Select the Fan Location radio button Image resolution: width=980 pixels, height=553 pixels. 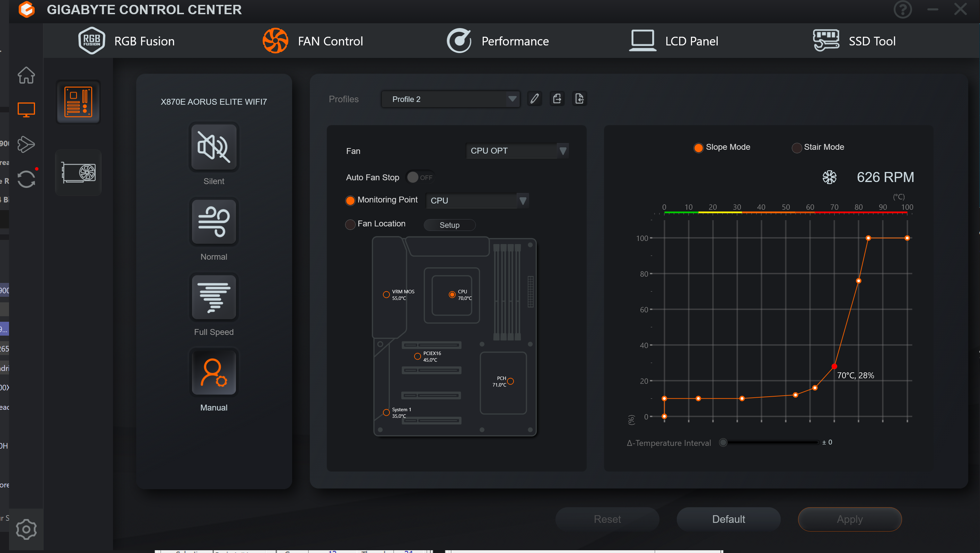point(350,224)
